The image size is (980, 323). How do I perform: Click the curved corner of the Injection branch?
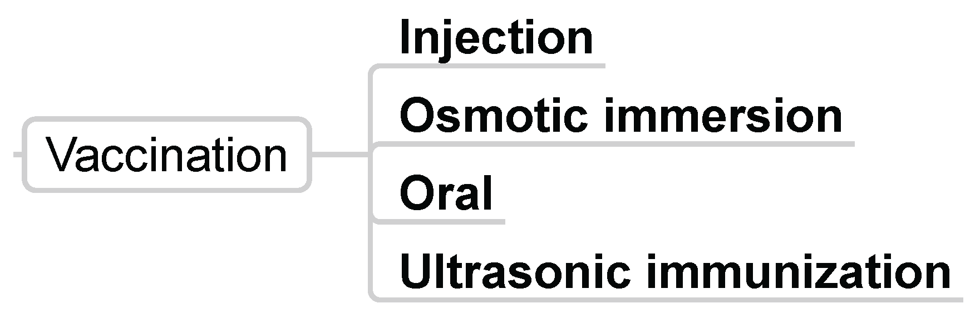(x=374, y=69)
